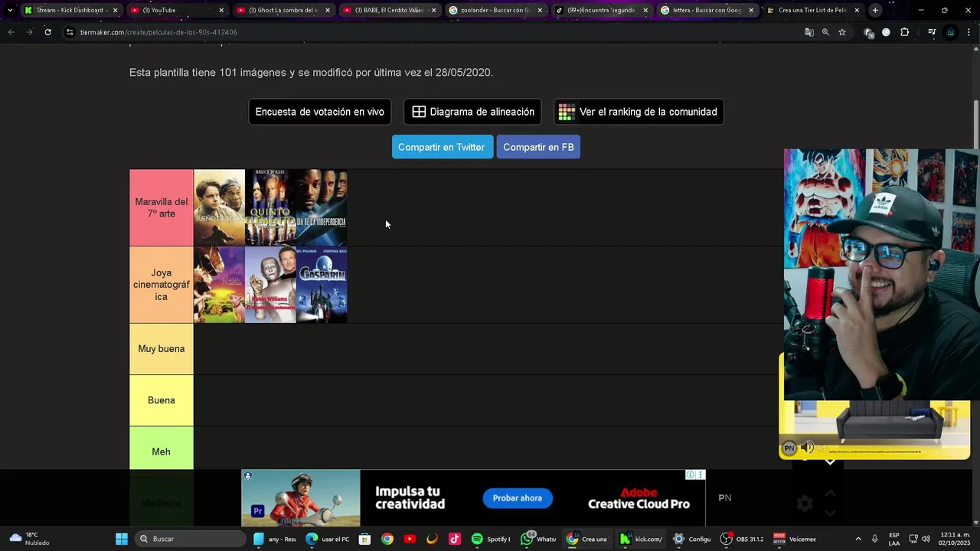Switch to zoolander Google search tab

coord(495,10)
